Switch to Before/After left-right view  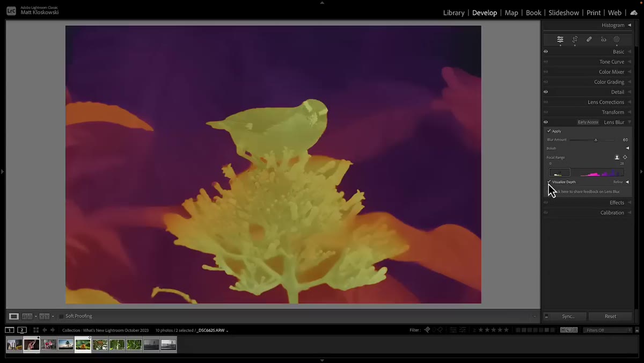point(27,316)
